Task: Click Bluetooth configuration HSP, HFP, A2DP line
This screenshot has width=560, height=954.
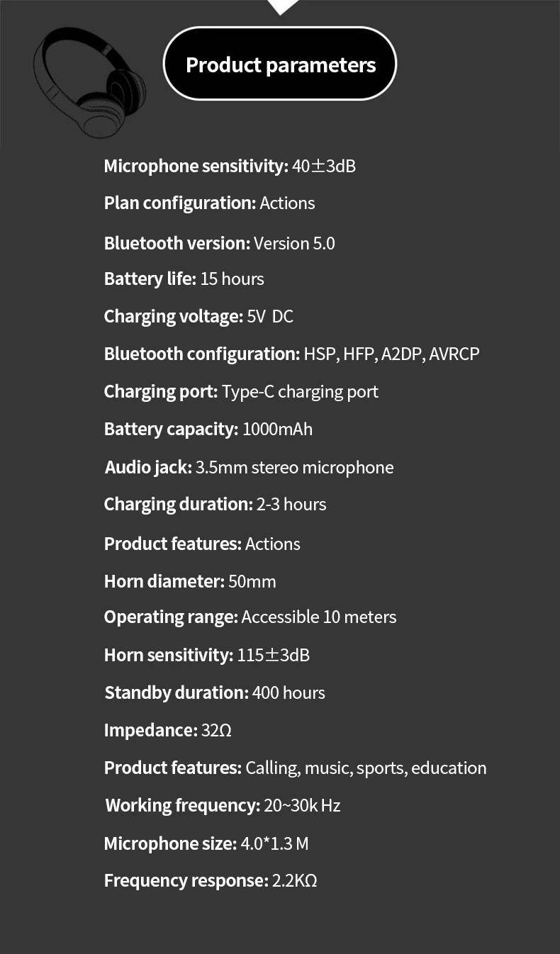Action: coord(291,354)
